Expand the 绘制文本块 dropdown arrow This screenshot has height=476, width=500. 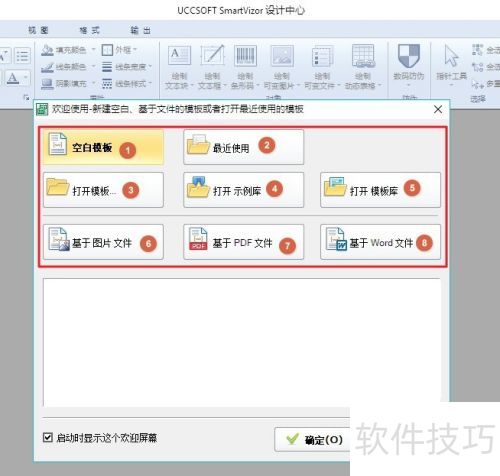coord(192,86)
